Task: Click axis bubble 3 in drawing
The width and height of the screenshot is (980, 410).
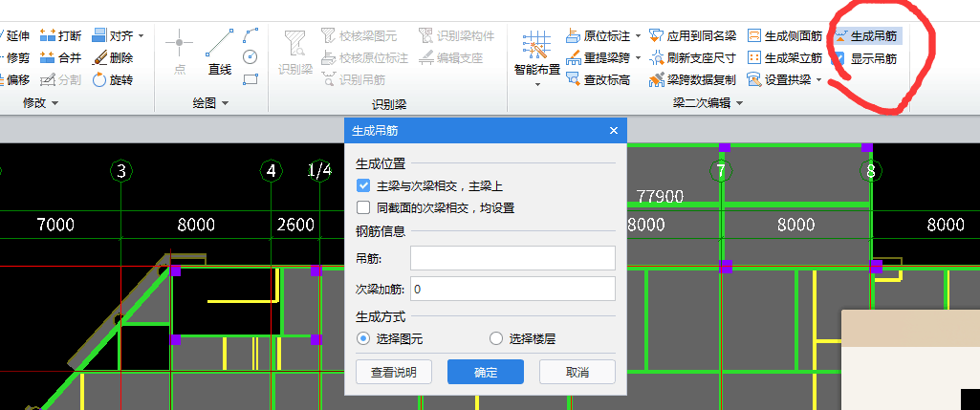Action: (x=121, y=170)
